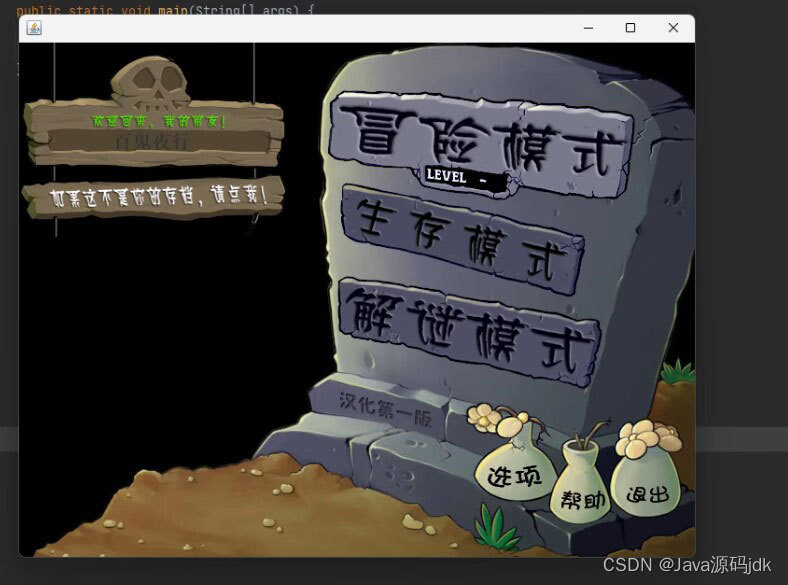Click the welcome back green text 欢迎回来
This screenshot has width=788, height=585.
(x=159, y=121)
